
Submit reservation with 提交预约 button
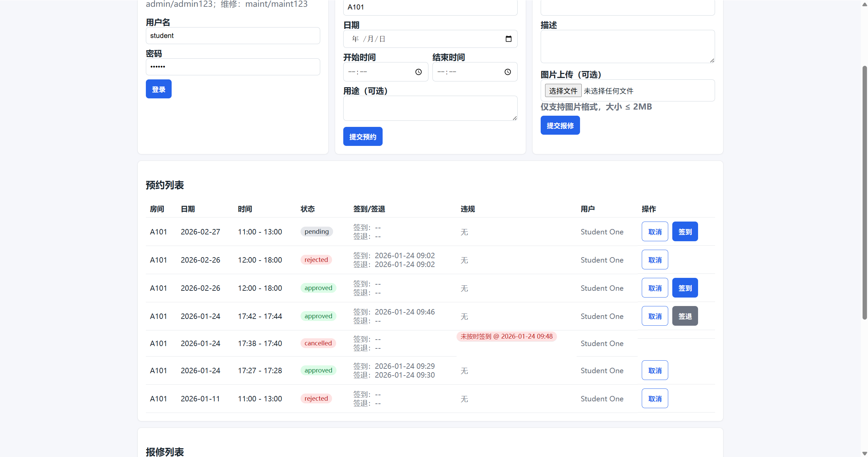[x=363, y=136]
